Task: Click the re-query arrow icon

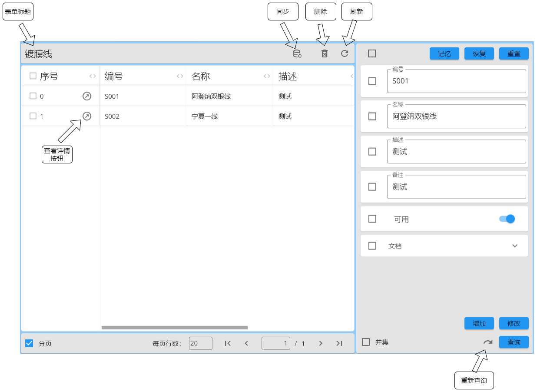Action: pos(488,342)
